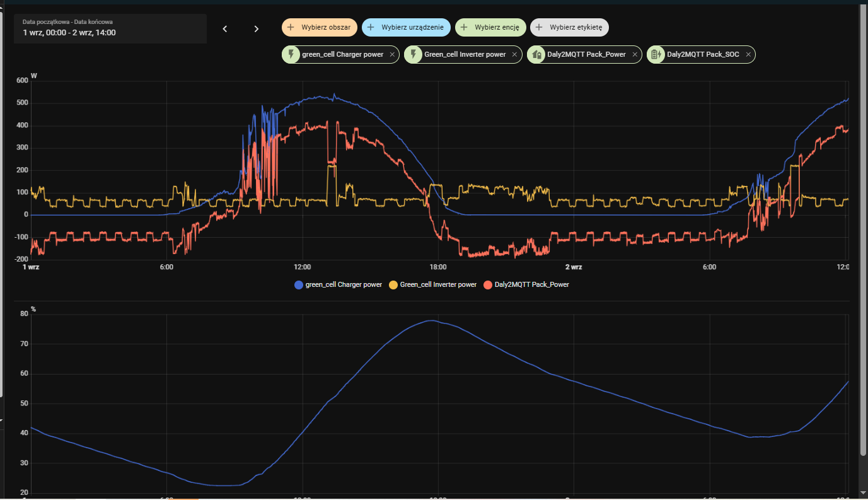
Task: Select the green_cell Charger power entity chip
Action: (x=340, y=55)
